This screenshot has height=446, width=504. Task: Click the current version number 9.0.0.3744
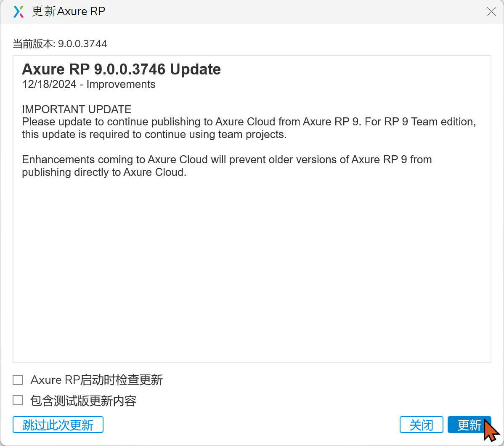click(x=82, y=44)
